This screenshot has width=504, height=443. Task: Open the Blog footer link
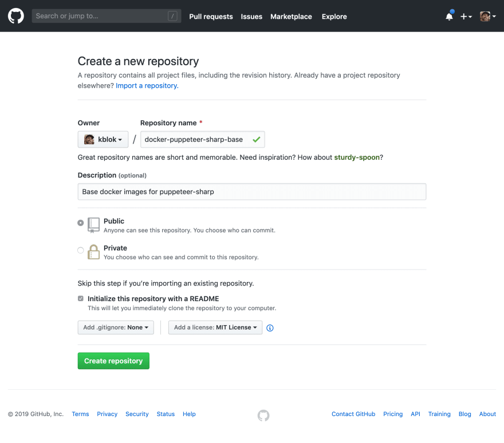coord(465,414)
